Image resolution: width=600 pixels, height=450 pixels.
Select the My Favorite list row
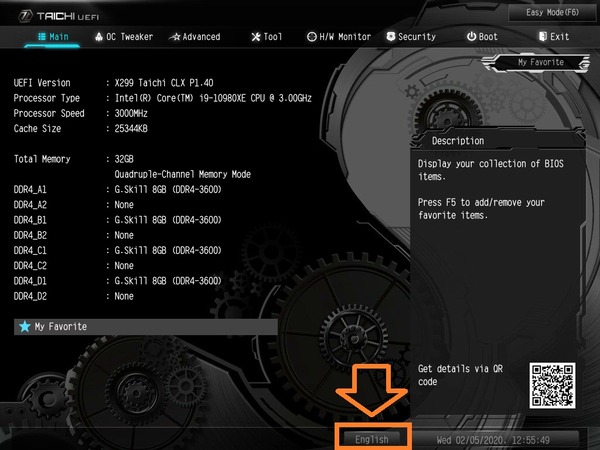(x=146, y=327)
